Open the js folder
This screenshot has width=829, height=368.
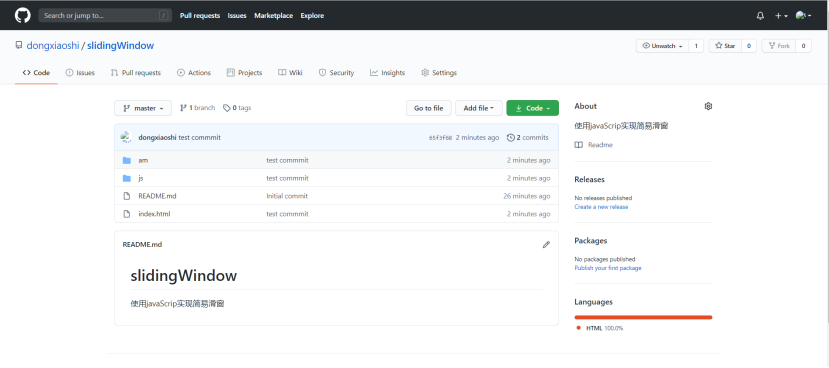[x=141, y=178]
